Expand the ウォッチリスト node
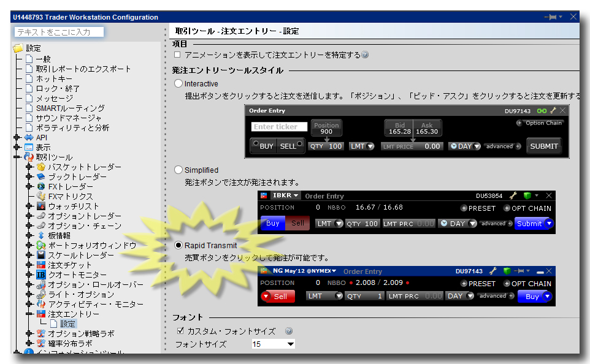590x364 pixels. tap(29, 206)
